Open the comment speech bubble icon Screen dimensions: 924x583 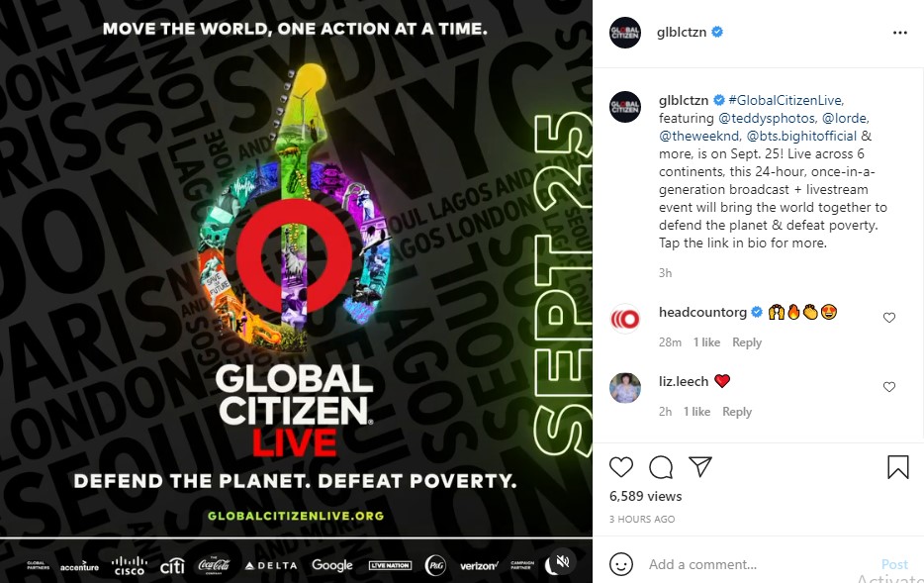(x=661, y=467)
